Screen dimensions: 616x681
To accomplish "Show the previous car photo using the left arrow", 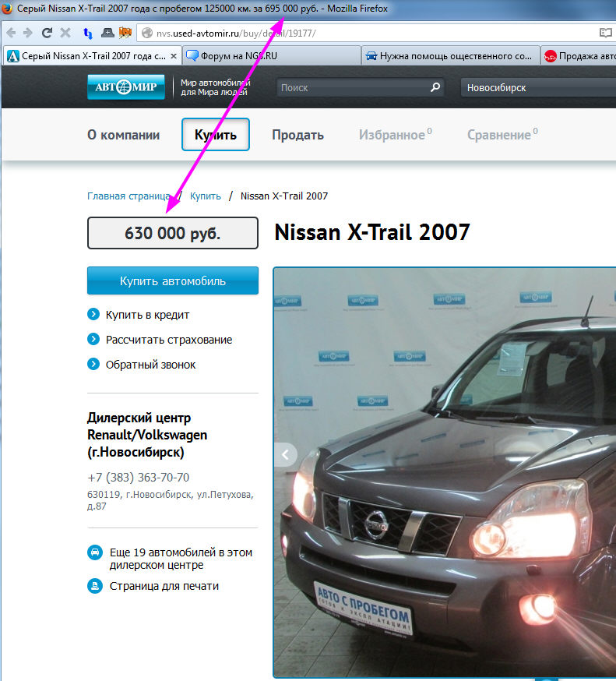I will tap(285, 454).
